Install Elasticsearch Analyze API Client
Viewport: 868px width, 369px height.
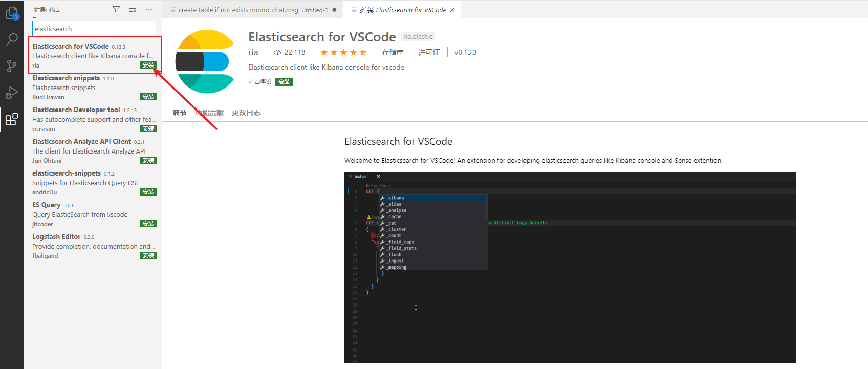point(148,160)
